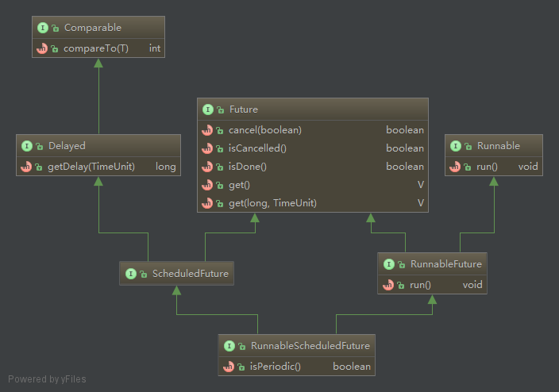559x392 pixels.
Task: Click the int return type of compareTo
Action: coord(155,48)
